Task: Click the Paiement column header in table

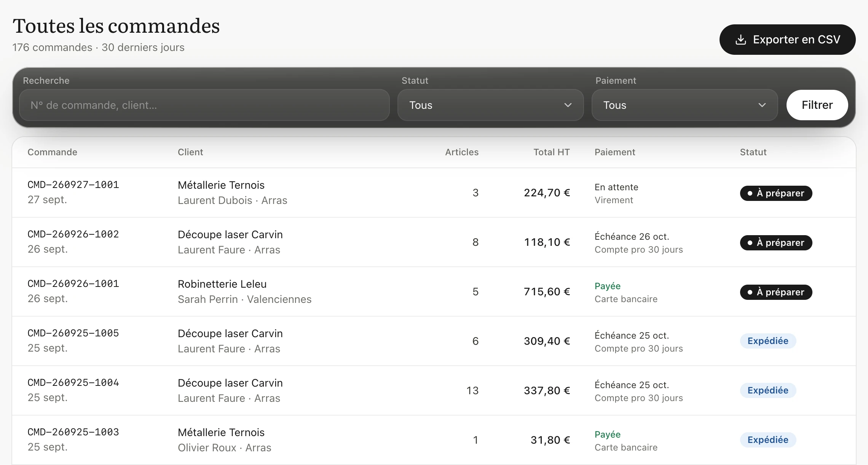Action: pos(615,152)
